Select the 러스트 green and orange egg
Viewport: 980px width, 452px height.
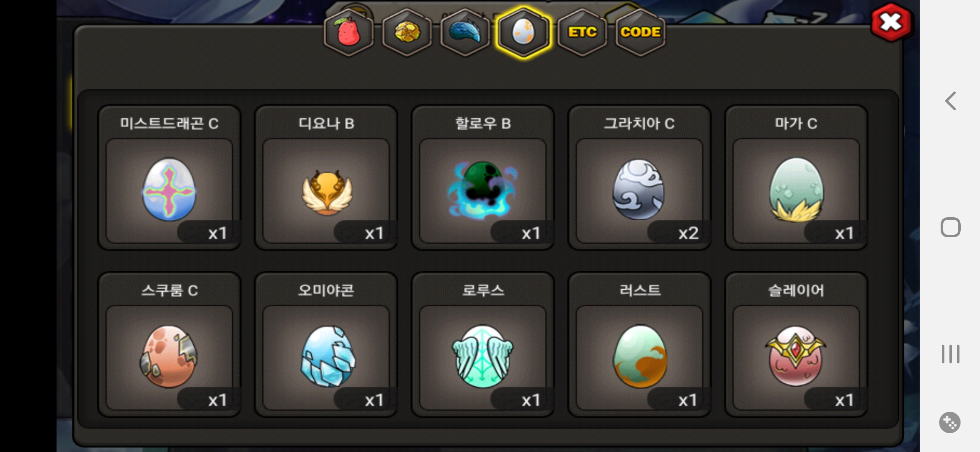pos(639,344)
